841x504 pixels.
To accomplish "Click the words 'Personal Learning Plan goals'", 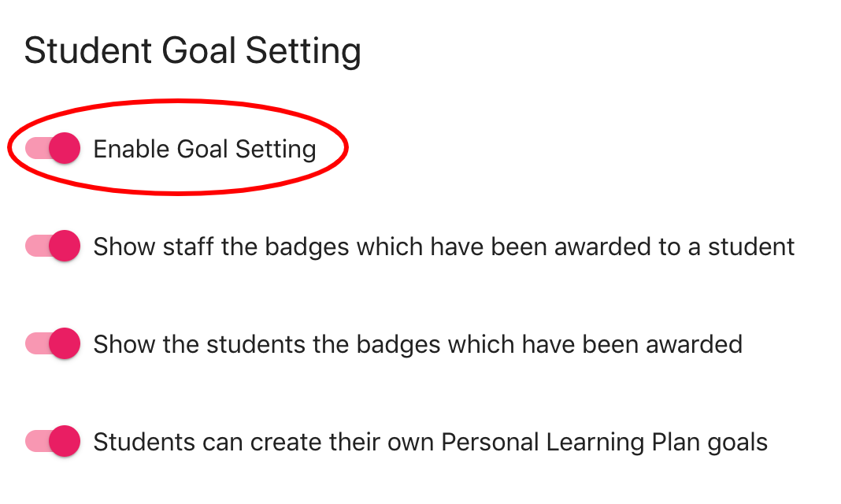I will [604, 442].
